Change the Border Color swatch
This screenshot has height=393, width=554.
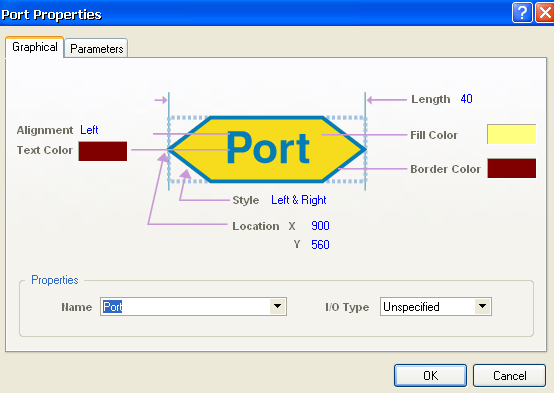[x=511, y=168]
